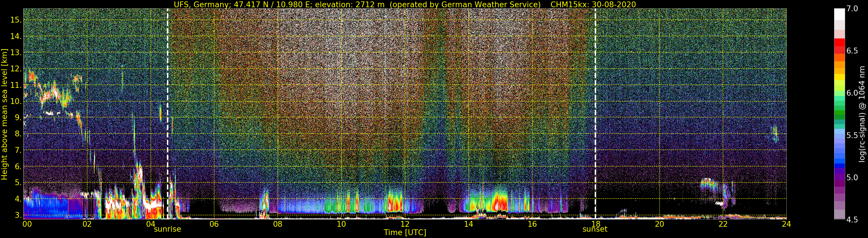Click height tick label '15.'
868x238 pixels.
[x=16, y=20]
